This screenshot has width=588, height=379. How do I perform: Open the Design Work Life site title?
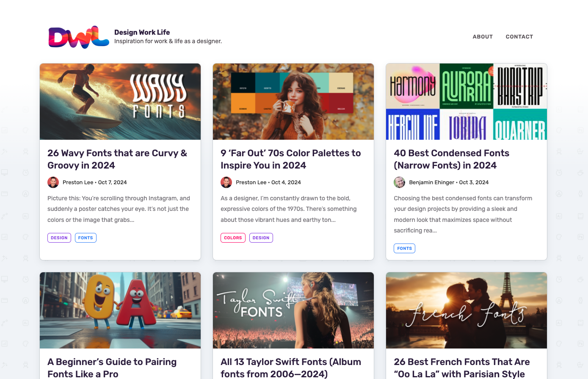point(142,32)
